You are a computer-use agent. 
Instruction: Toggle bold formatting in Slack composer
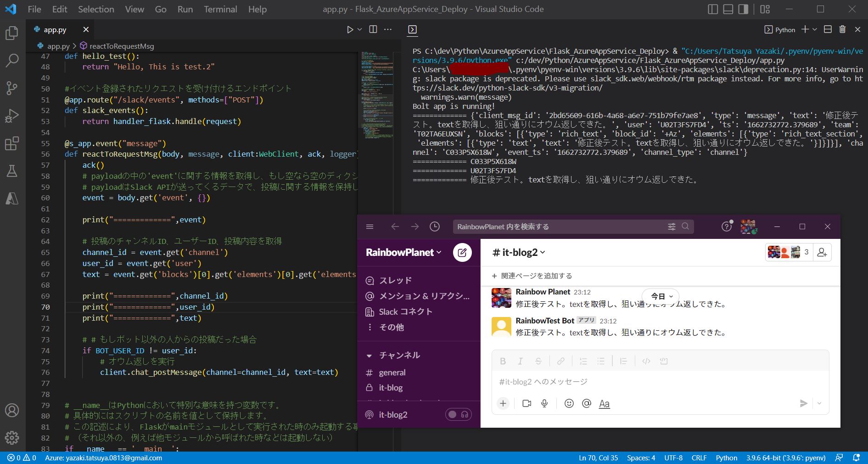pyautogui.click(x=503, y=361)
